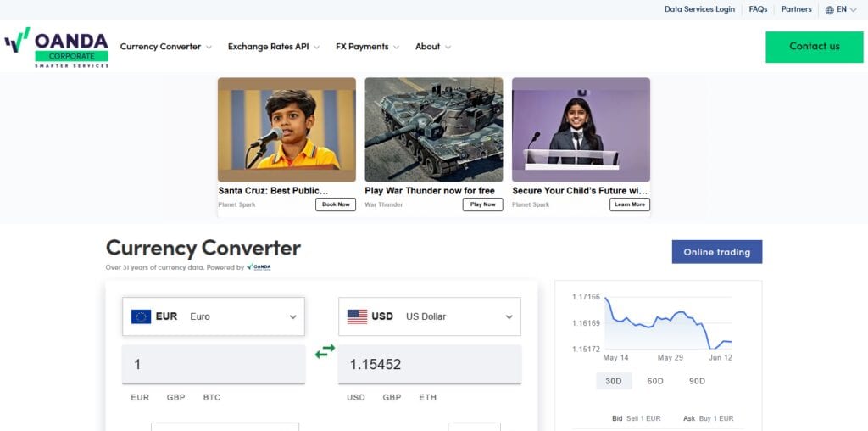Open the FAQs link
This screenshot has width=868, height=431.
click(758, 9)
